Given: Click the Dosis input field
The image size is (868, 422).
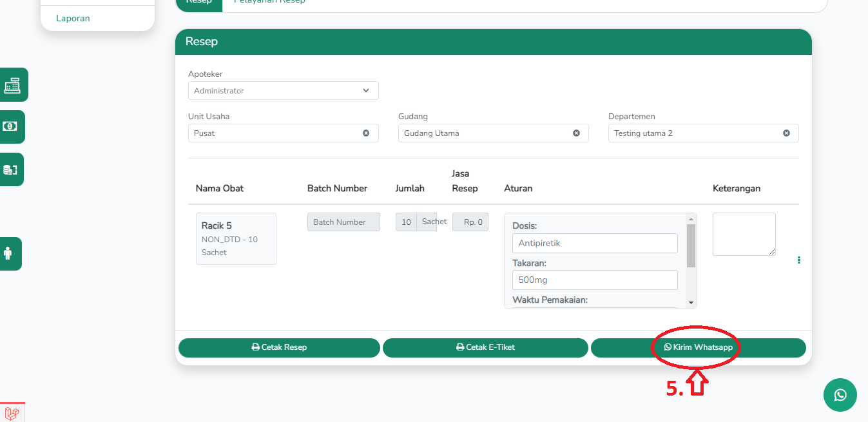Looking at the screenshot, I should coord(594,244).
